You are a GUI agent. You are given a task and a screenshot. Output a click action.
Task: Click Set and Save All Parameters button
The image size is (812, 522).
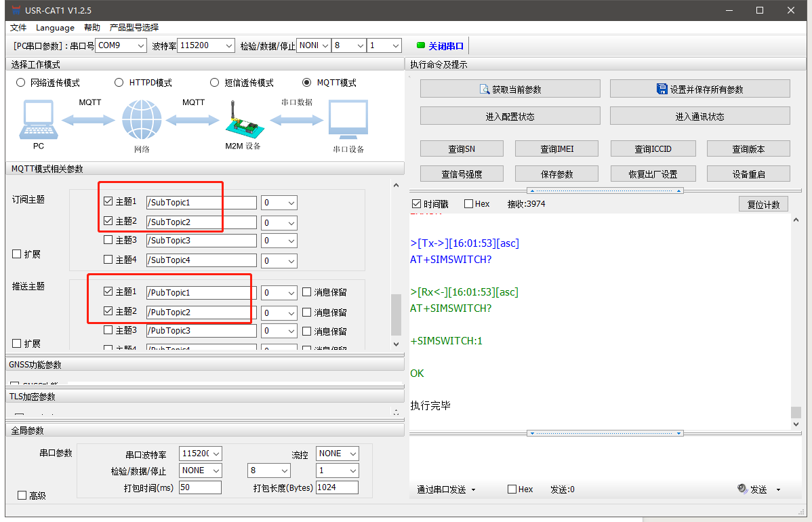pyautogui.click(x=699, y=89)
